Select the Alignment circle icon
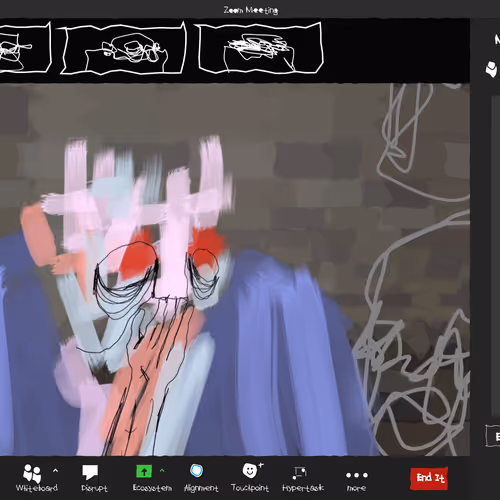This screenshot has width=500, height=500. pos(196,471)
